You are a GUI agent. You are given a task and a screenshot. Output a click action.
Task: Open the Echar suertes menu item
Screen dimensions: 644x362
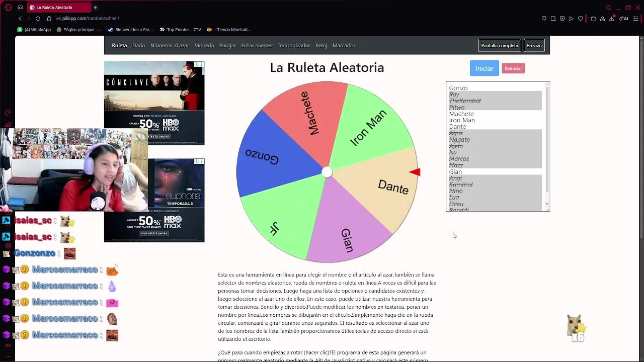(257, 45)
